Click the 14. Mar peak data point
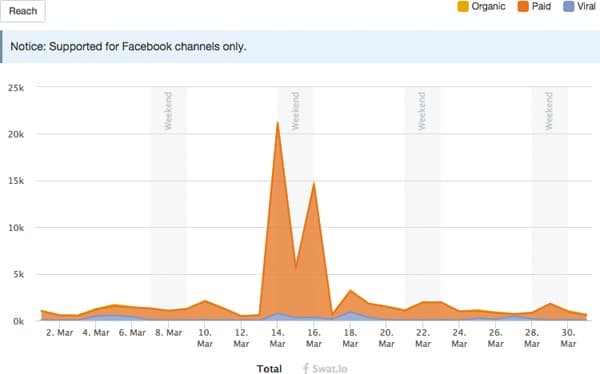600x374 pixels. [277, 122]
